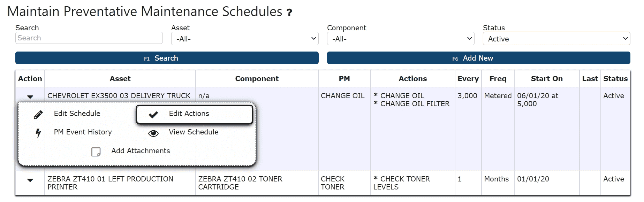Click the help question mark beside page title
The image size is (644, 202).
point(289,13)
